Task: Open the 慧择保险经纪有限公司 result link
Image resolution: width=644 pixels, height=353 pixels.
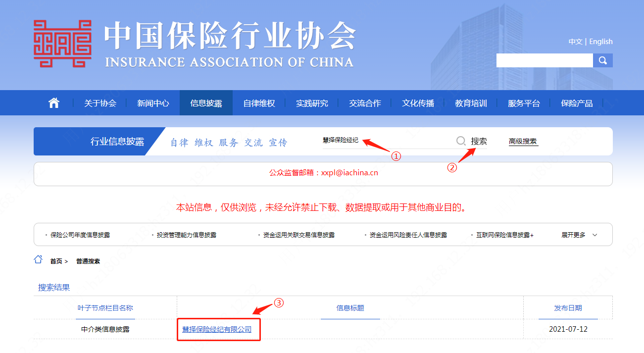Action: point(217,329)
